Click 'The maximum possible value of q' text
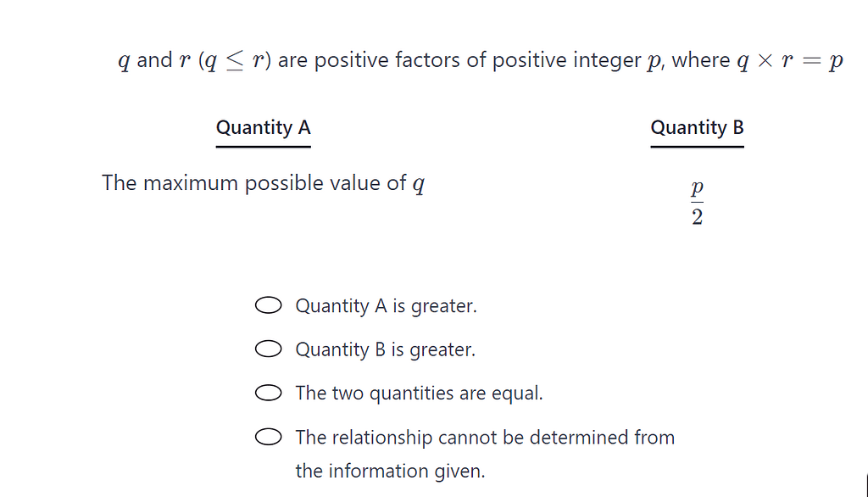This screenshot has width=868, height=497. pos(263,182)
